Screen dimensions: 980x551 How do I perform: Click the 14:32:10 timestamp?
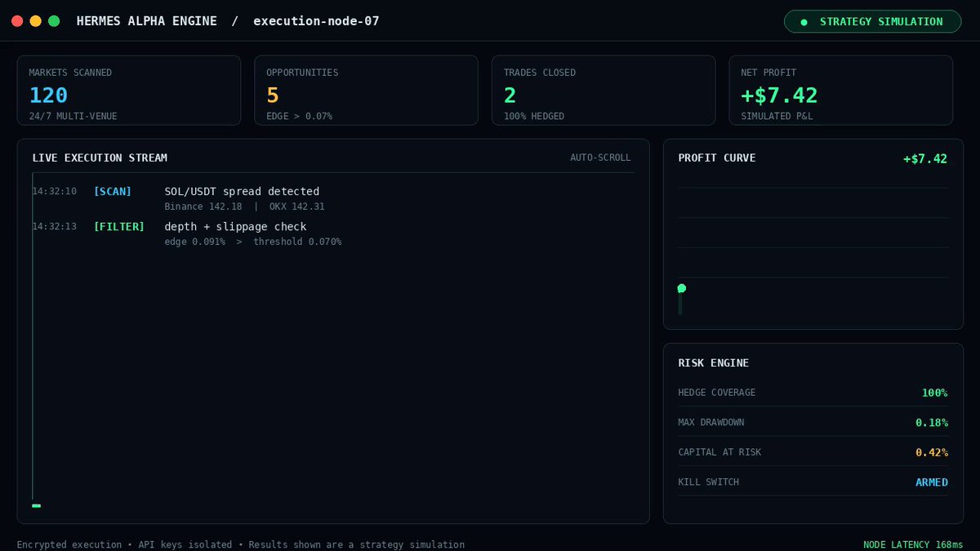55,192
